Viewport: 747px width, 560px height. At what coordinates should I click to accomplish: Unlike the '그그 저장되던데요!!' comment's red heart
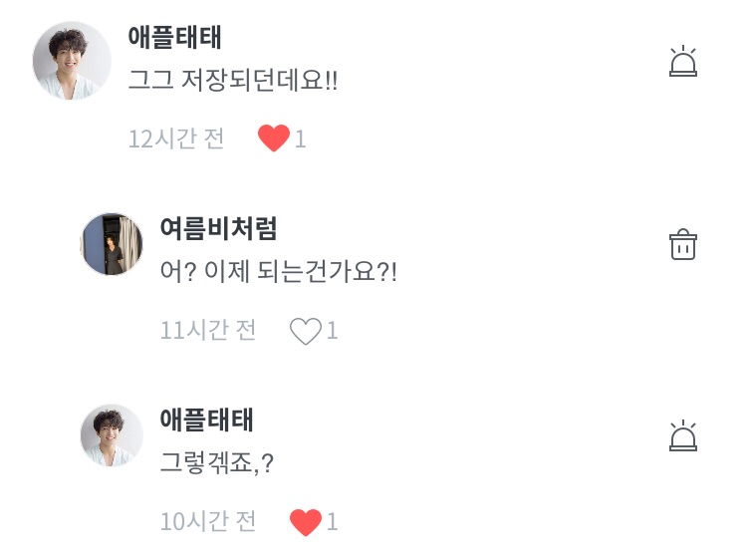pyautogui.click(x=273, y=139)
